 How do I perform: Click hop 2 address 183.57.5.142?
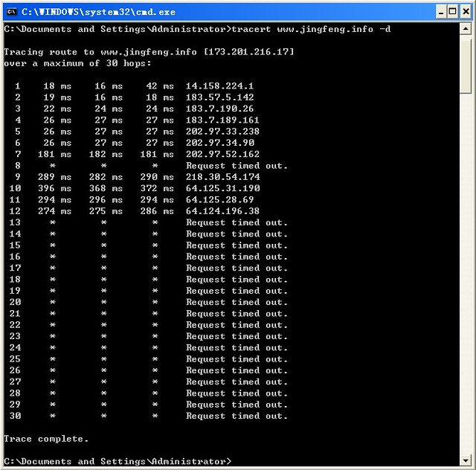tap(219, 97)
